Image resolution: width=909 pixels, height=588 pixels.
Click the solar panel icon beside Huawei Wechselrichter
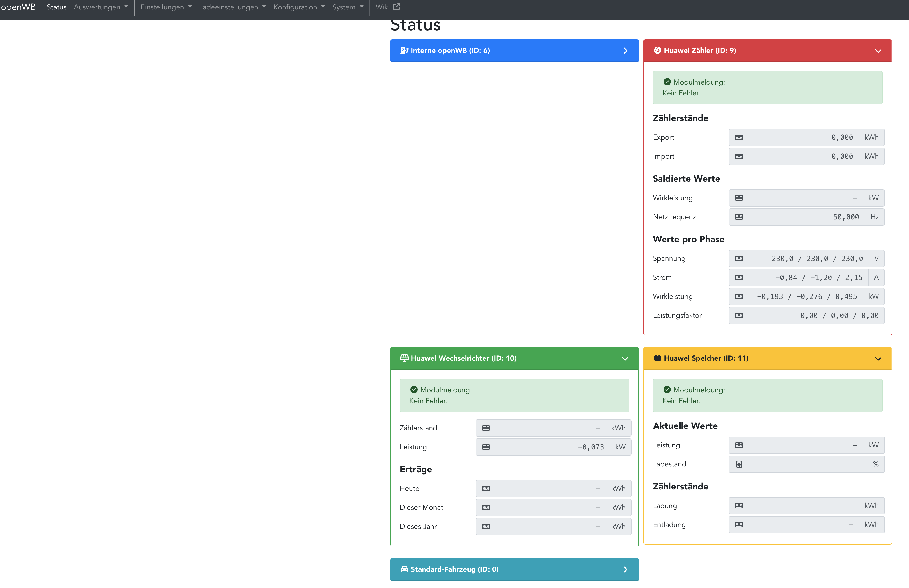(x=404, y=358)
